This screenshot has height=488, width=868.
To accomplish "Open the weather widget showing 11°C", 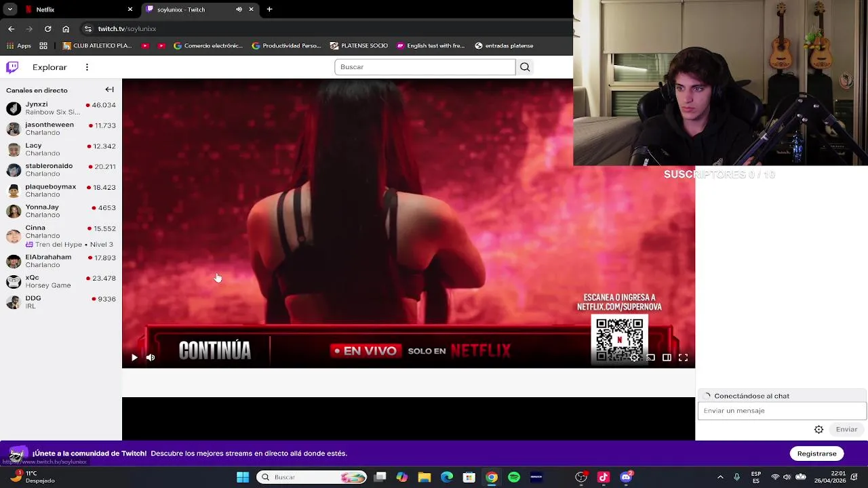I will [33, 477].
